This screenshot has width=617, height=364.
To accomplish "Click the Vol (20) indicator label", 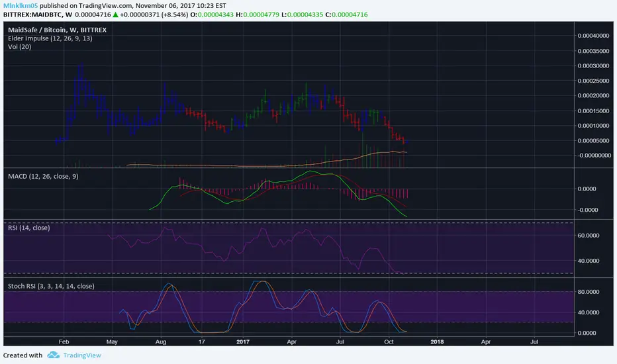I will (20, 46).
